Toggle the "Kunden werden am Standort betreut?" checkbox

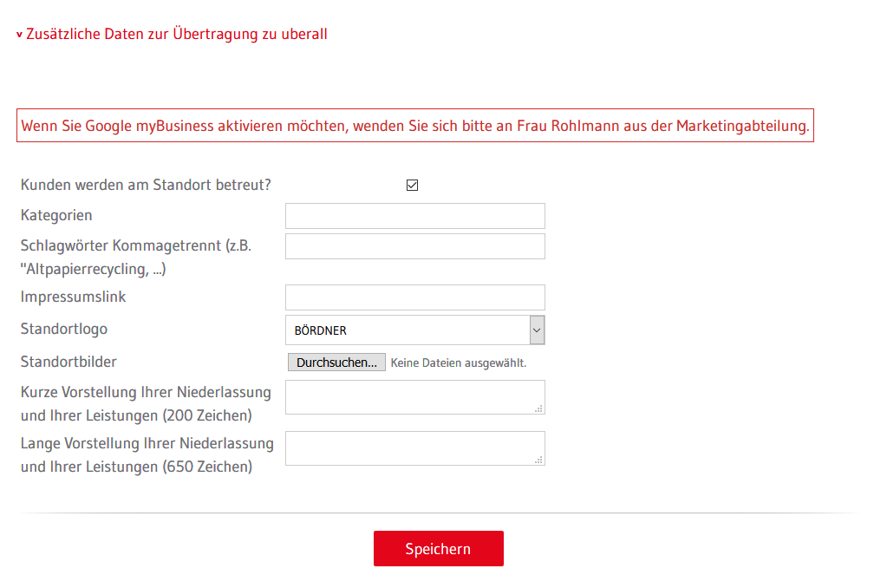pos(412,185)
